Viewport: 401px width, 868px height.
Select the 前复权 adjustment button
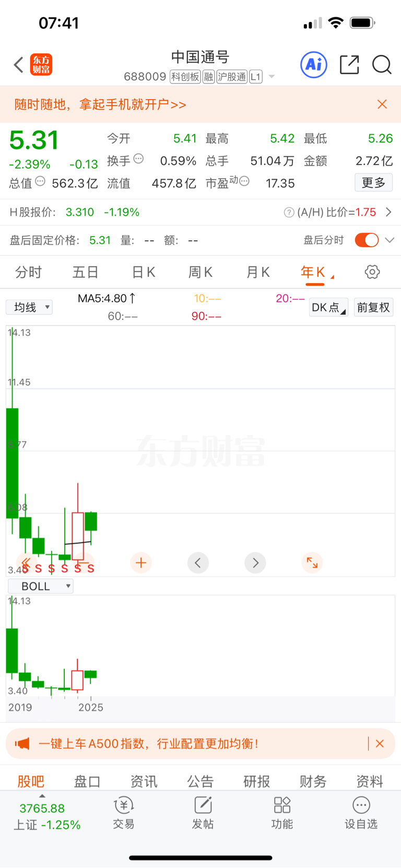point(373,307)
